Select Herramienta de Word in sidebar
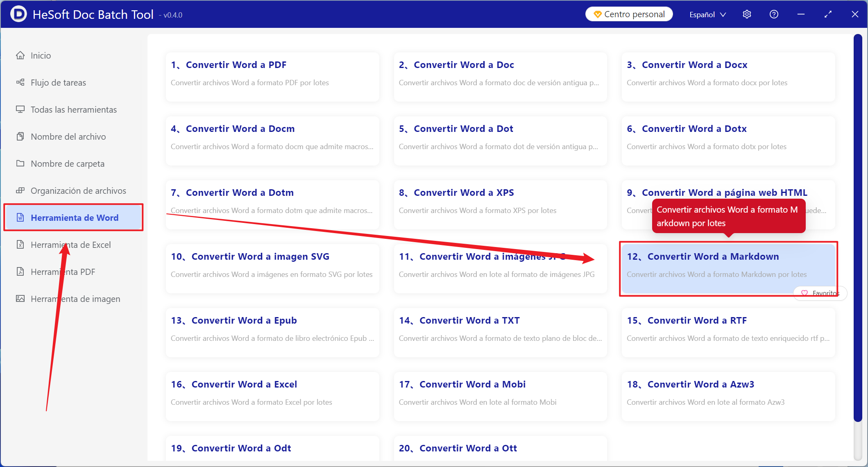 coord(74,218)
